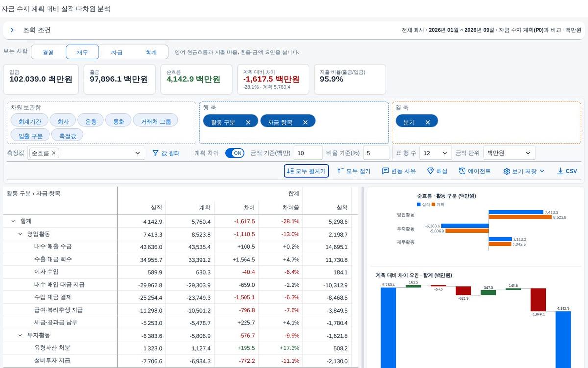The height and width of the screenshot is (368, 588).
Task: Click the 계획 column header
Action: [x=189, y=208]
